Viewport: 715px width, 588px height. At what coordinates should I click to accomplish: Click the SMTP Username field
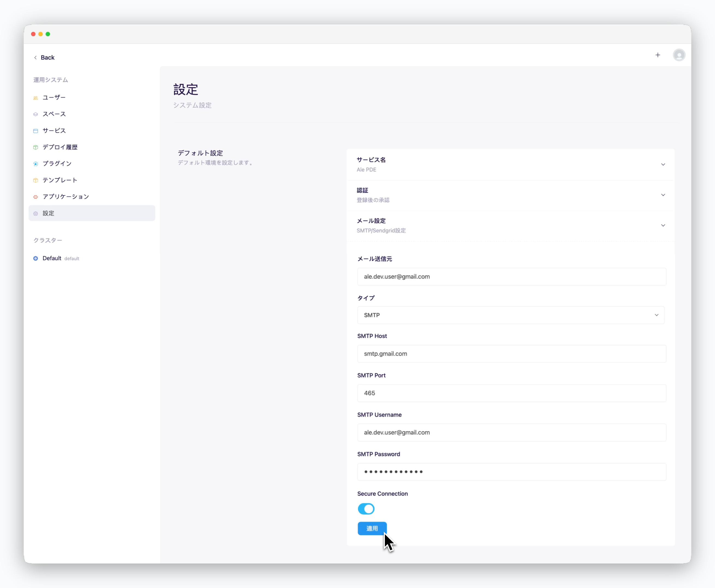512,433
